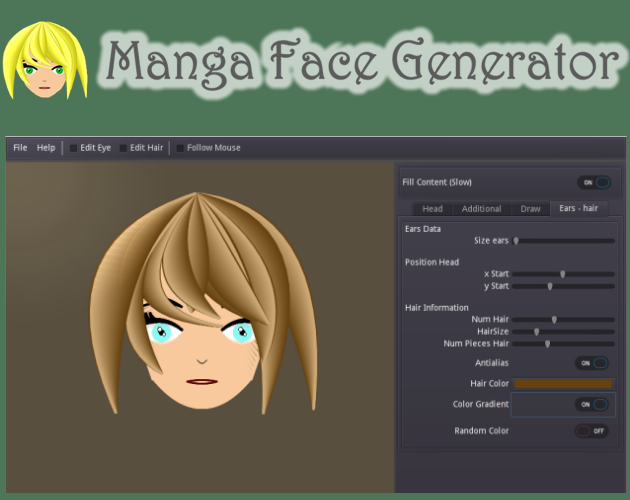Switch to the Additional tab
The image size is (630, 500).
pos(481,209)
